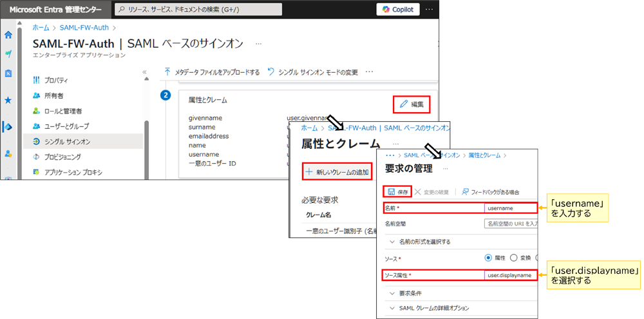This screenshot has height=319, width=644.
Task: Open Favorites star icon in left rail
Action: [x=8, y=101]
